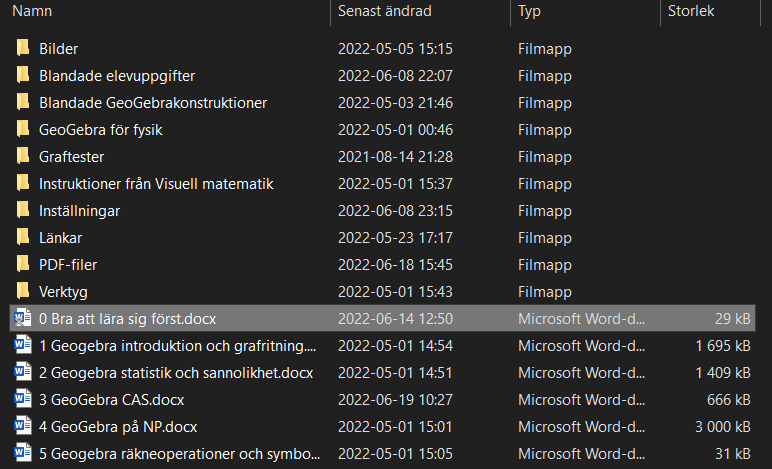The height and width of the screenshot is (469, 772).
Task: Sort by Senast ändrad column header
Action: [x=385, y=11]
